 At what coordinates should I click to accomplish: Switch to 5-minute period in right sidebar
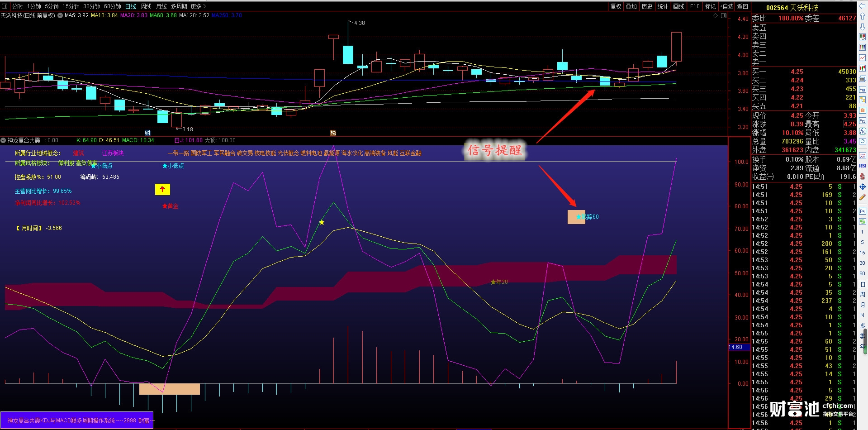click(862, 242)
